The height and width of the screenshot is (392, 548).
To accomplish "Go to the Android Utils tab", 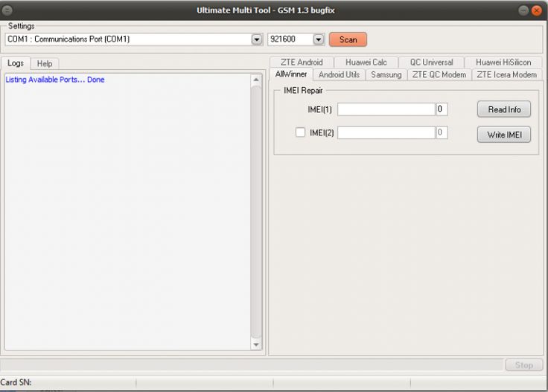I will tap(339, 74).
